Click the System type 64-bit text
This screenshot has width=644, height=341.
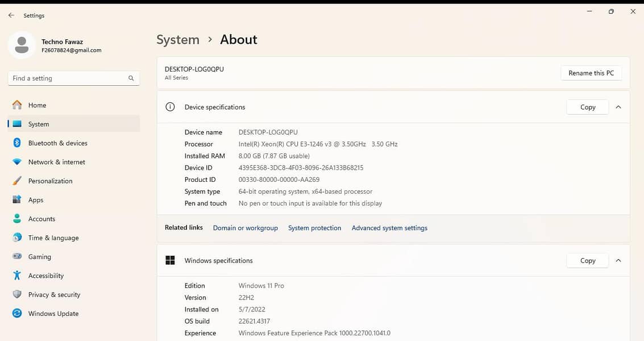pos(305,192)
